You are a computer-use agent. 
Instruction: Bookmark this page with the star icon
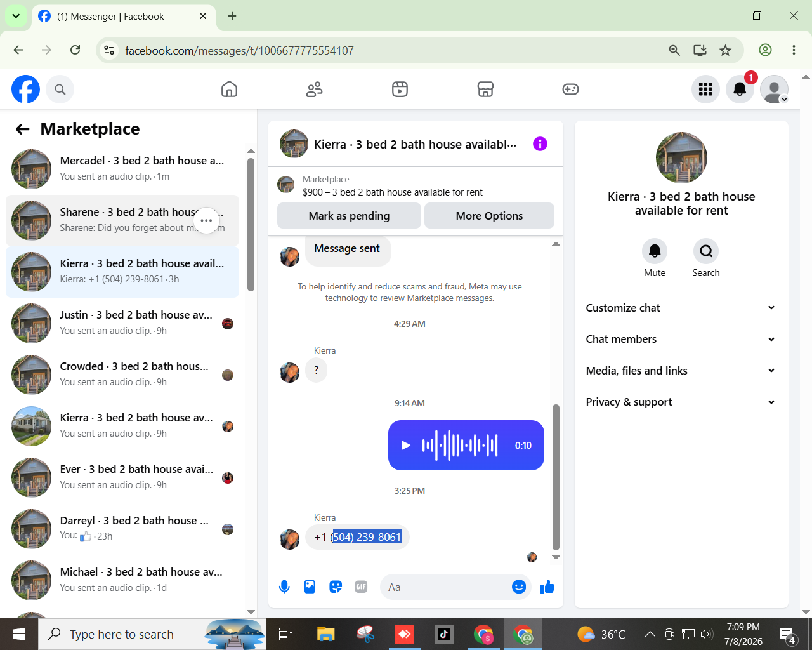(x=726, y=50)
